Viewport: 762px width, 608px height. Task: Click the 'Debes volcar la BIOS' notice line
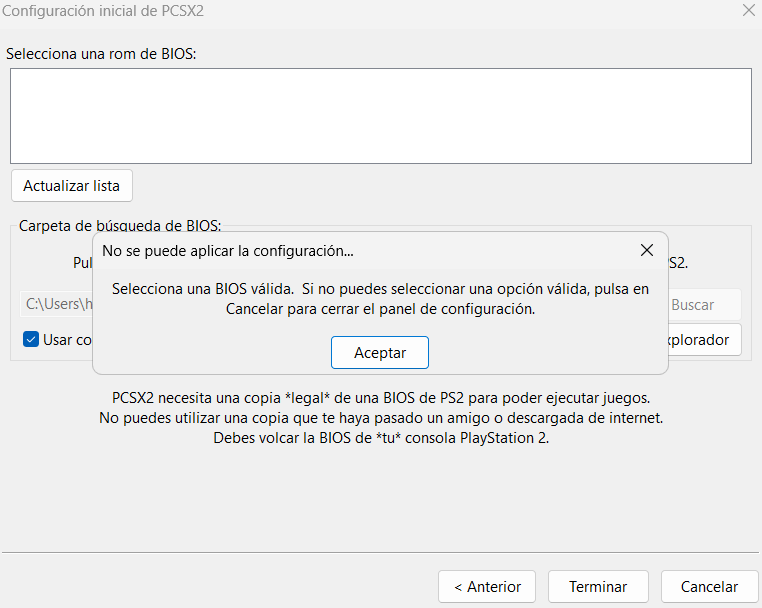pyautogui.click(x=381, y=438)
